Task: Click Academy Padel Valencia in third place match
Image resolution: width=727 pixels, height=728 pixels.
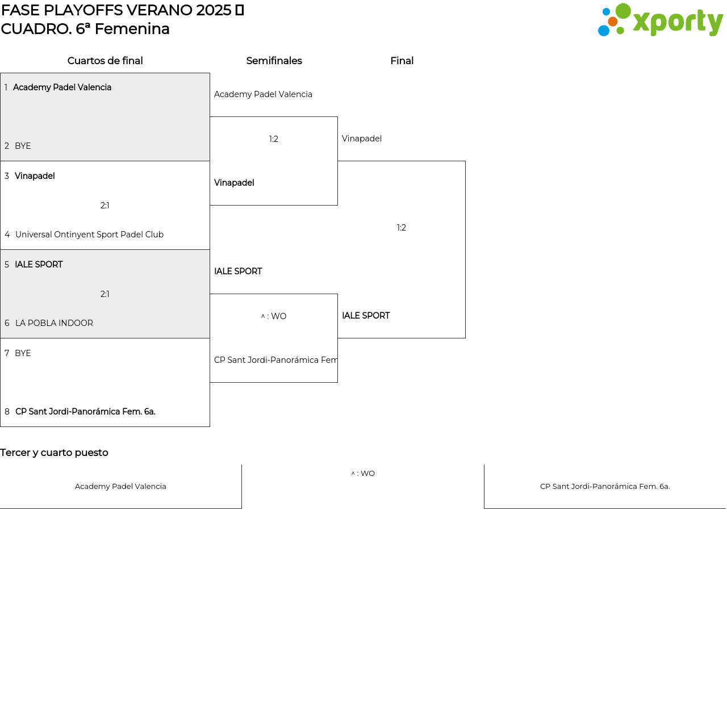Action: pyautogui.click(x=120, y=487)
